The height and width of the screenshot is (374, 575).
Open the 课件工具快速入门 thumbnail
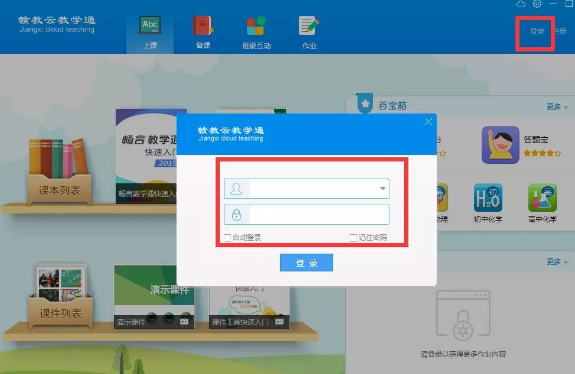click(249, 307)
